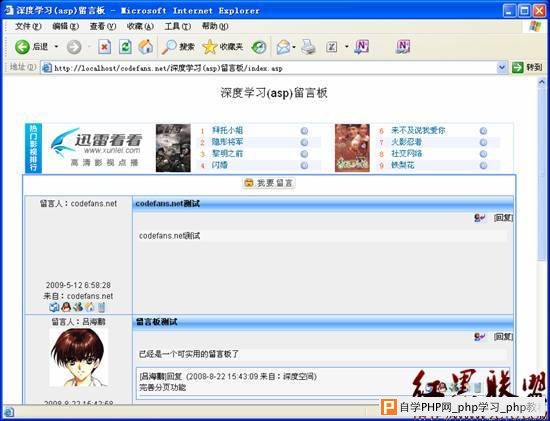Open the Mail envelope icon
Viewport: 550px width, 421px height.
(283, 47)
